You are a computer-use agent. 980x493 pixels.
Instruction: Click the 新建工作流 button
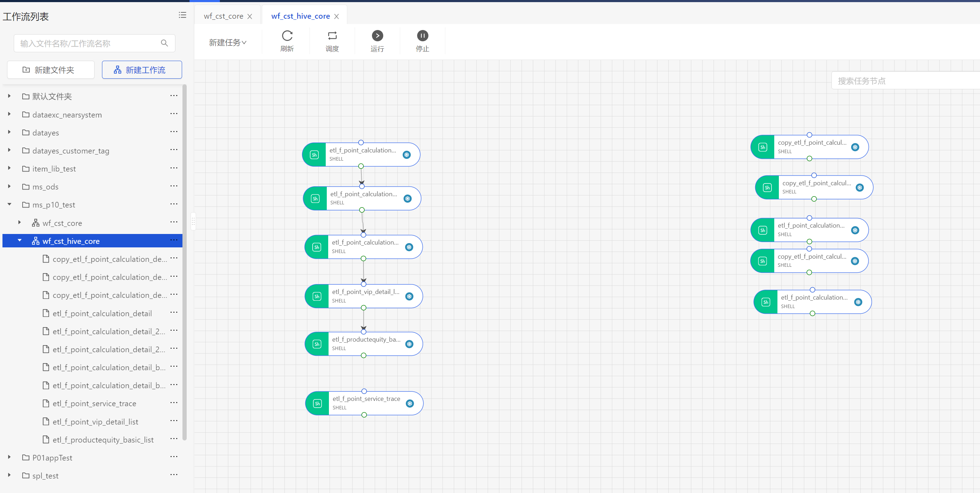(142, 70)
